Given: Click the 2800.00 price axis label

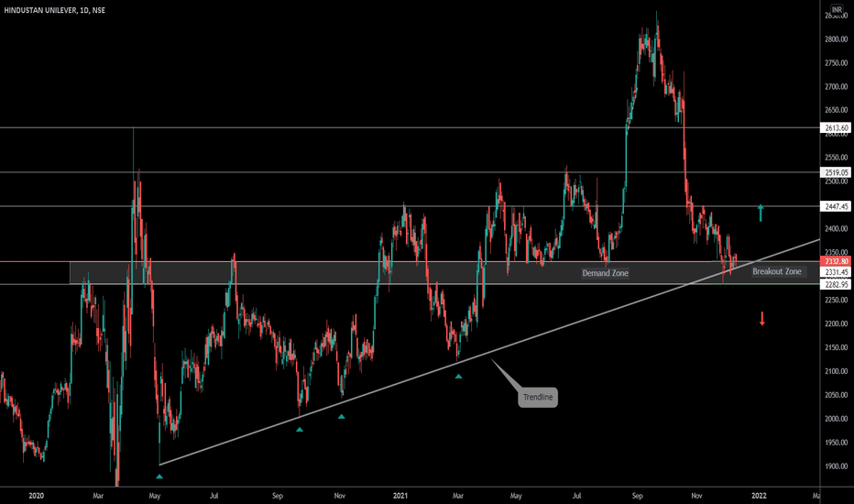Looking at the screenshot, I should pyautogui.click(x=836, y=39).
